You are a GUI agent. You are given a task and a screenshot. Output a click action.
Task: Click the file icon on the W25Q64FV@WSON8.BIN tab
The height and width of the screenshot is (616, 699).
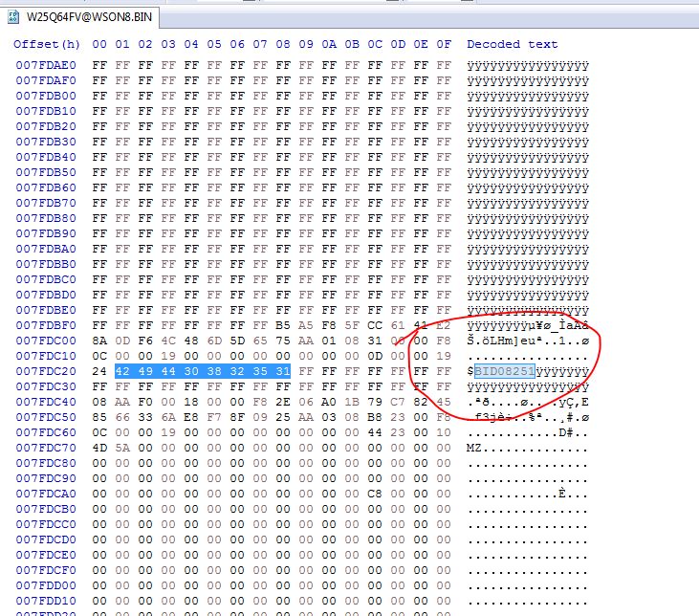click(13, 17)
